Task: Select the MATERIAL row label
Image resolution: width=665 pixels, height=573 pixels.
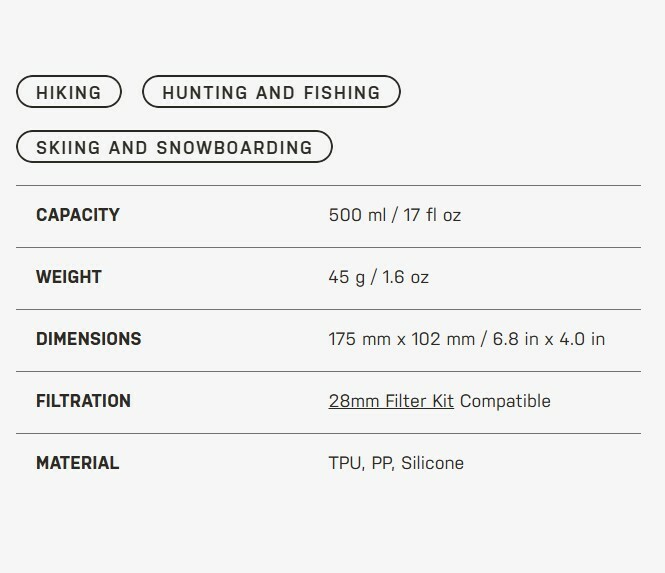Action: [x=77, y=463]
